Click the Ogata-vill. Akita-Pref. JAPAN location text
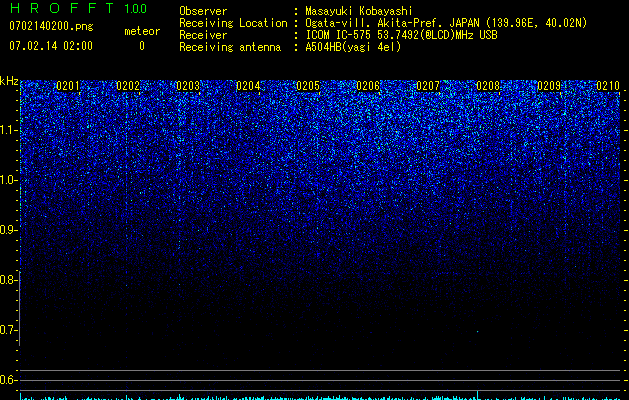Viewport: 629px width, 400px height. (446, 23)
